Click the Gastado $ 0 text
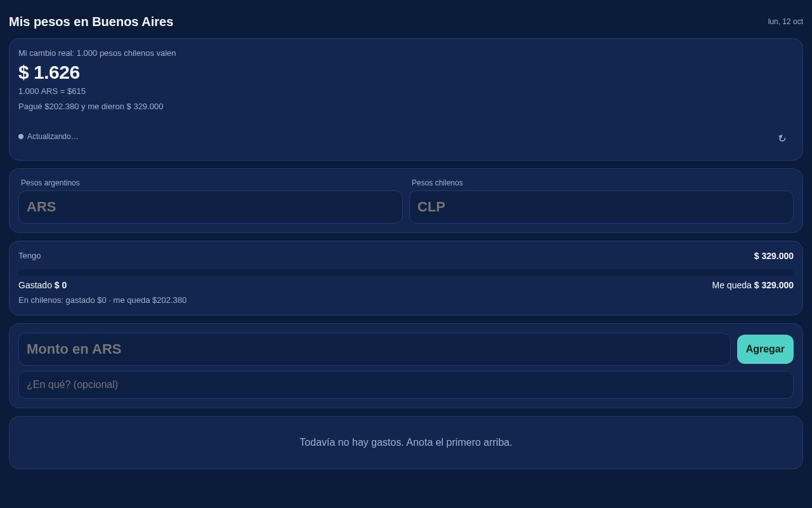 (x=43, y=285)
